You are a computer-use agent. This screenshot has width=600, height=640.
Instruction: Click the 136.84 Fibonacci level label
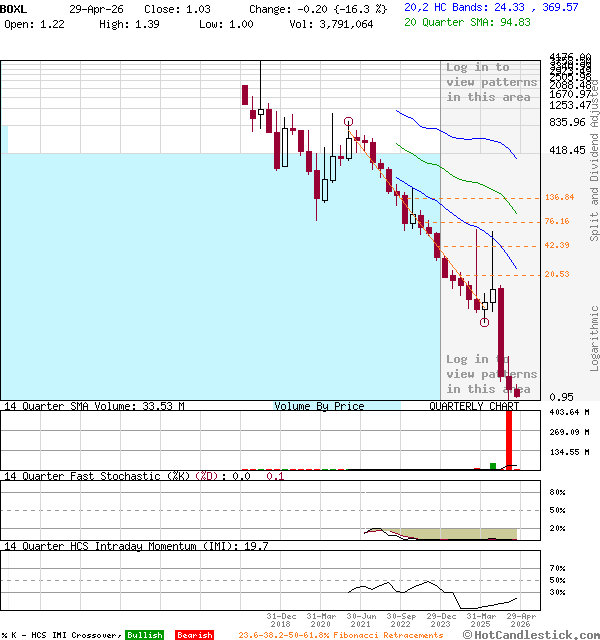point(559,197)
